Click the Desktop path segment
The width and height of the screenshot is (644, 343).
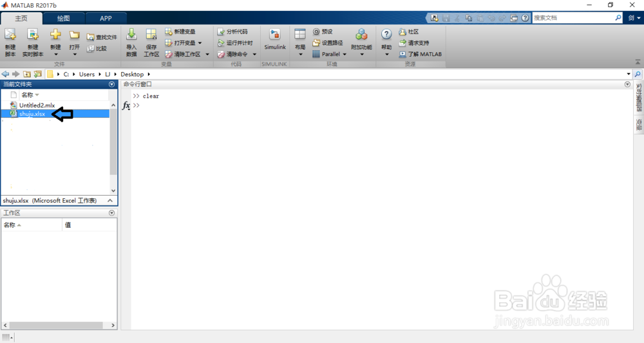132,74
